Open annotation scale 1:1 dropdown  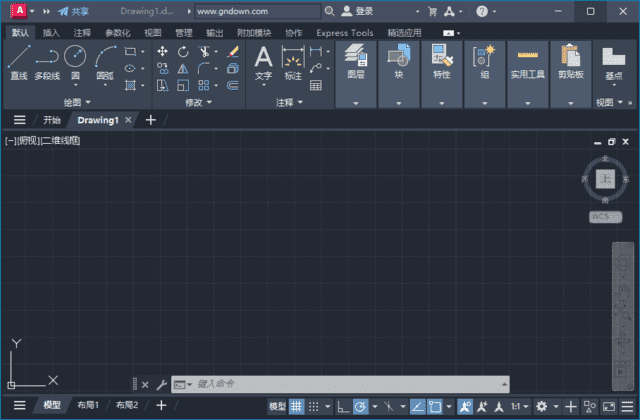pos(520,407)
